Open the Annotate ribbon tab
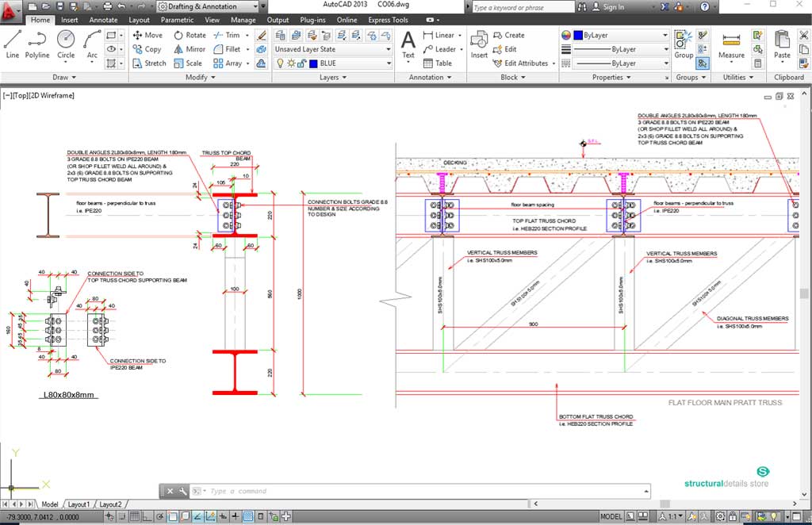 pyautogui.click(x=103, y=20)
